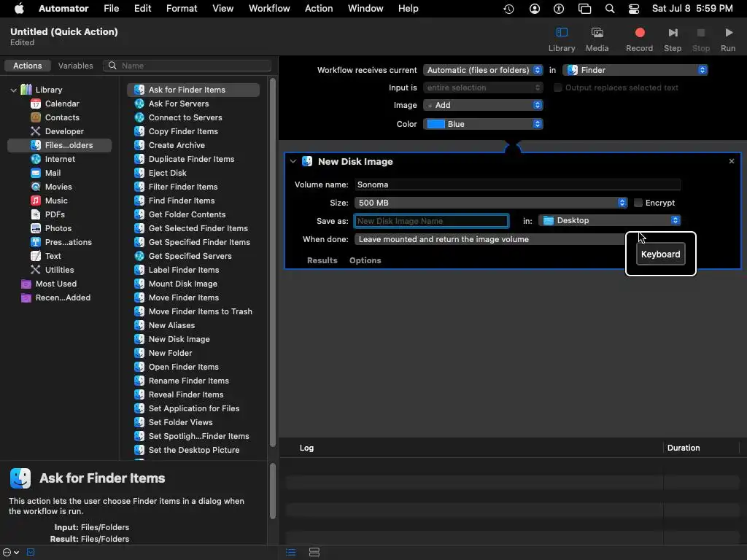Open the Apple menu
This screenshot has height=560, width=747.
pyautogui.click(x=19, y=9)
